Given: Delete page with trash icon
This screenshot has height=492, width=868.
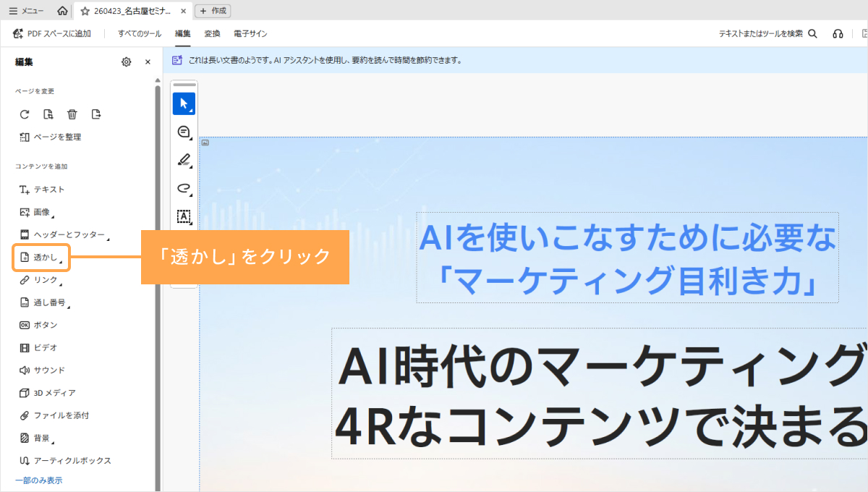Looking at the screenshot, I should click(x=72, y=114).
